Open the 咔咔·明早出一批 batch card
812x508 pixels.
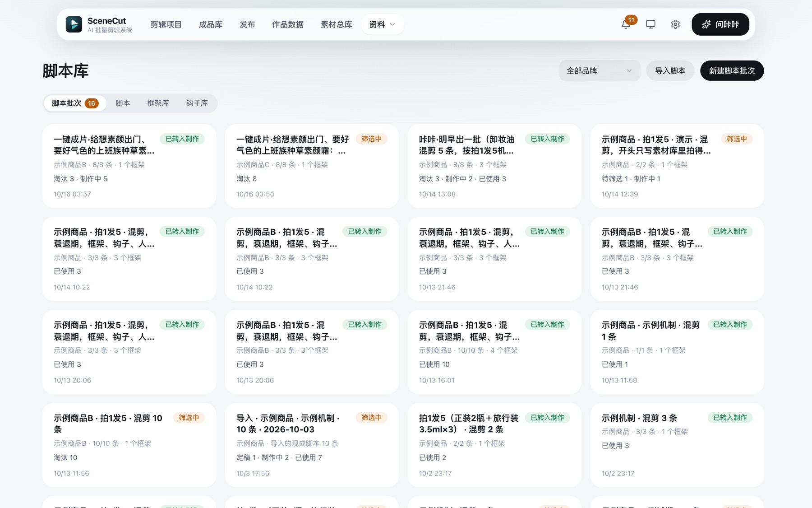(494, 166)
